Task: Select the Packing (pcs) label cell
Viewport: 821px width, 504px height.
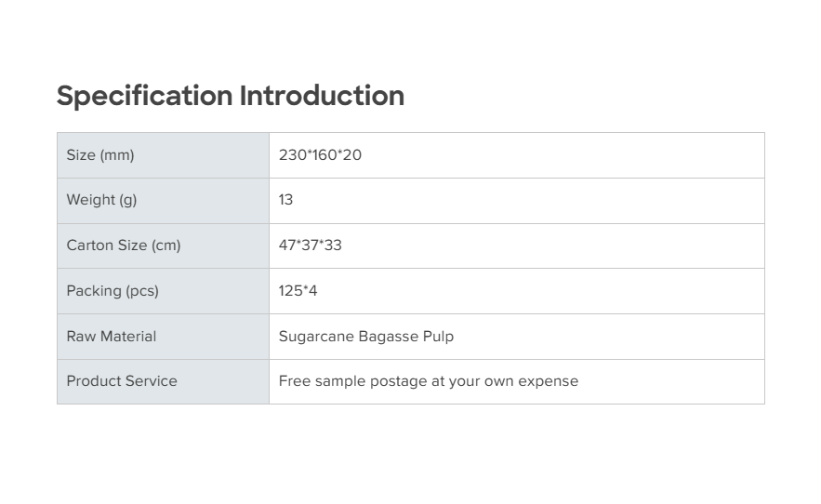Action: (x=113, y=291)
